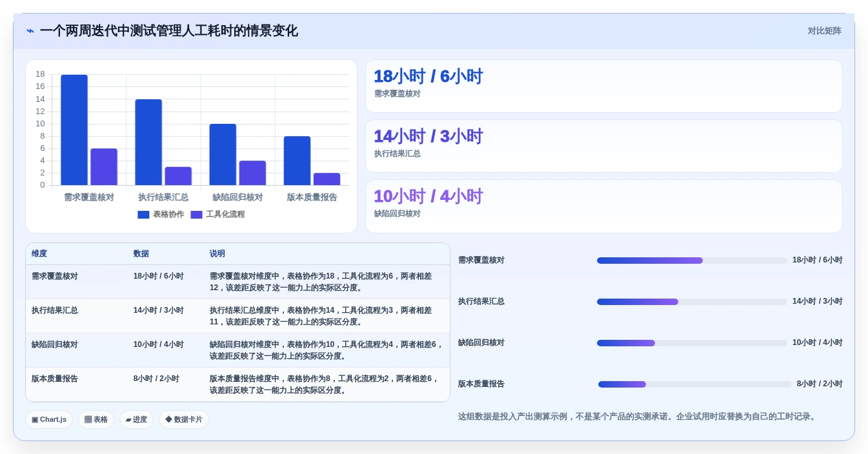868x454 pixels.
Task: Click the 表格 tag chip
Action: (96, 420)
